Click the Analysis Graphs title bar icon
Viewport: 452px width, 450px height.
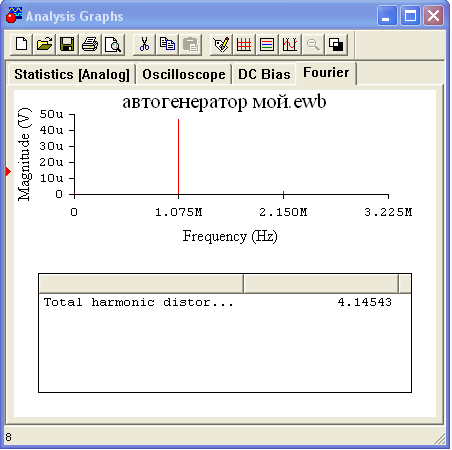[14, 15]
